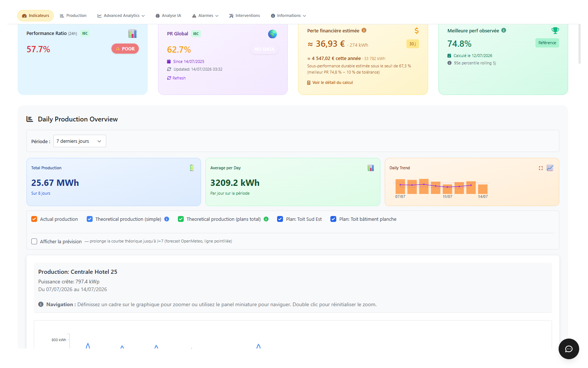The image size is (588, 368).
Task: Click info icon by 95e percentile rolling 5j
Action: (x=449, y=63)
